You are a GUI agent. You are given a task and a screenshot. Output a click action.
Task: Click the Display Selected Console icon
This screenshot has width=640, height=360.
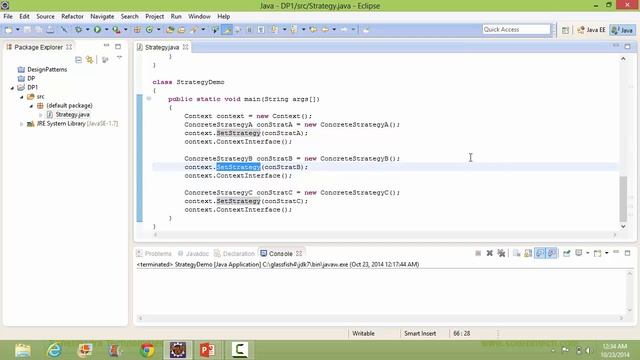click(x=579, y=253)
